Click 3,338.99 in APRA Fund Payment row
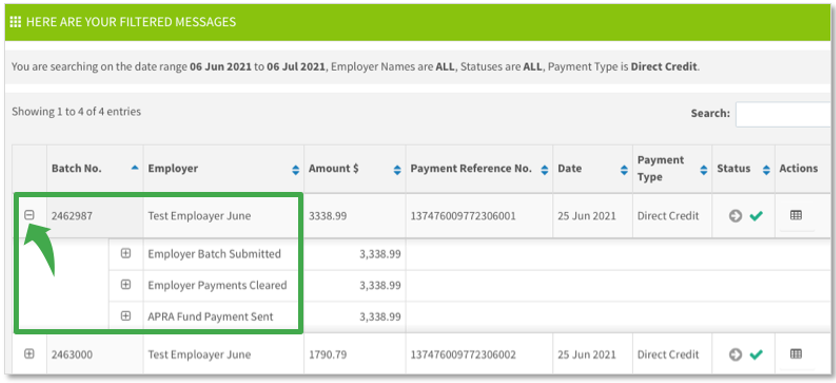The width and height of the screenshot is (836, 383). [380, 317]
